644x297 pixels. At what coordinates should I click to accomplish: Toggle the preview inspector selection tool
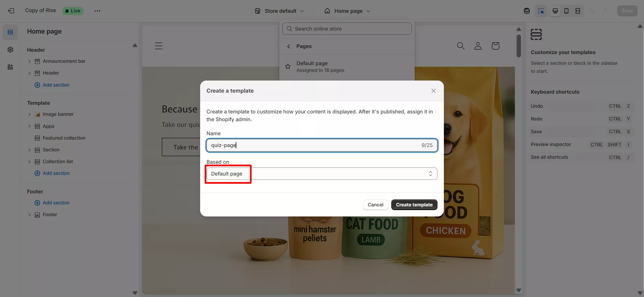coord(541,11)
